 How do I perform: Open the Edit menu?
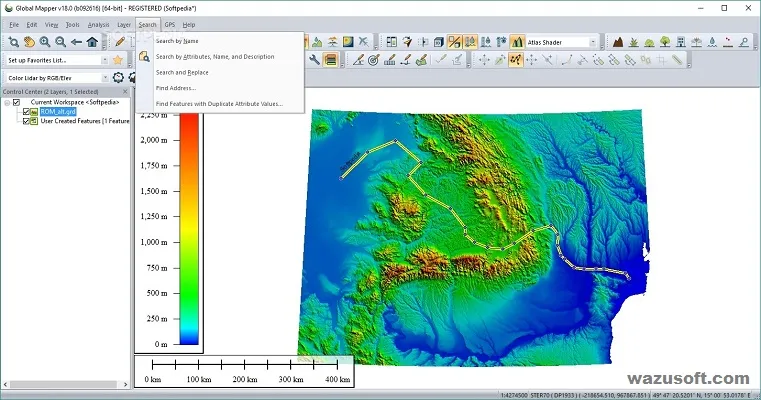coord(32,25)
